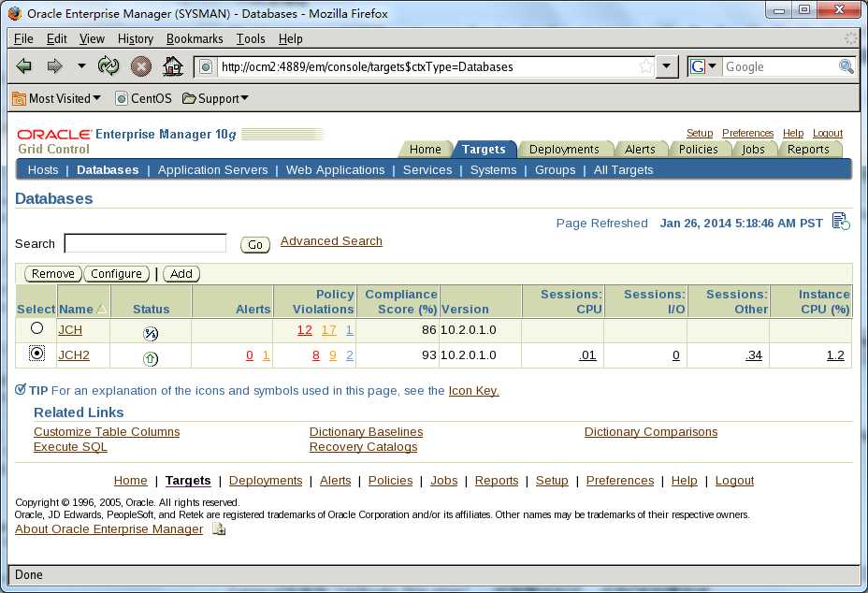The height and width of the screenshot is (593, 868).
Task: Open the JCH2 database link
Action: pos(74,354)
